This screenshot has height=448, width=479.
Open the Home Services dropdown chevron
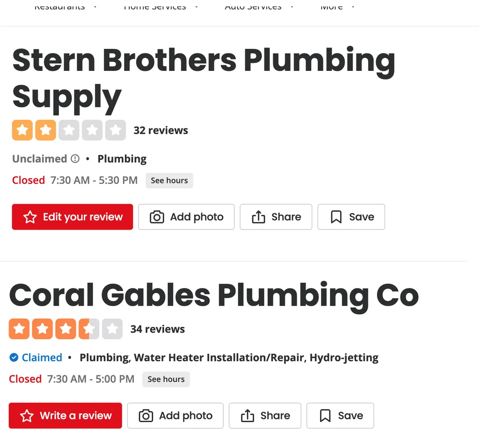click(196, 7)
